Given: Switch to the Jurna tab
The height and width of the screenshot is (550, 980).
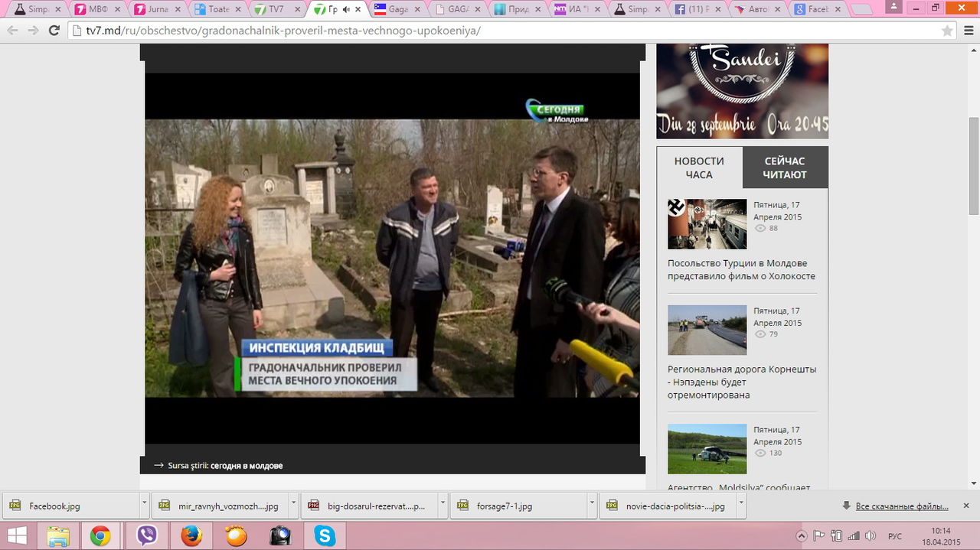Looking at the screenshot, I should point(156,10).
